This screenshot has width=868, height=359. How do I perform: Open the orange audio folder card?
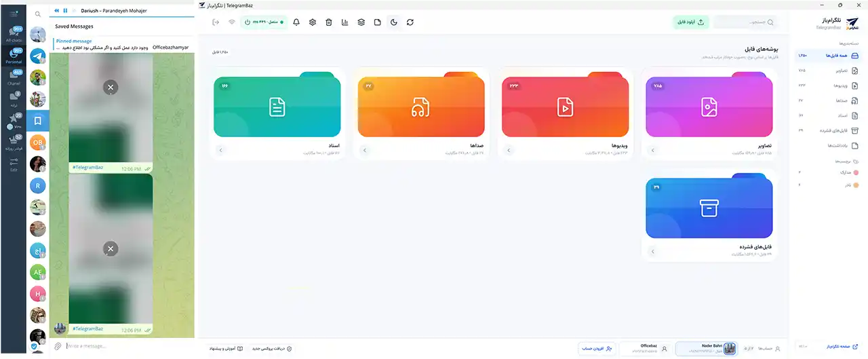coord(421,105)
